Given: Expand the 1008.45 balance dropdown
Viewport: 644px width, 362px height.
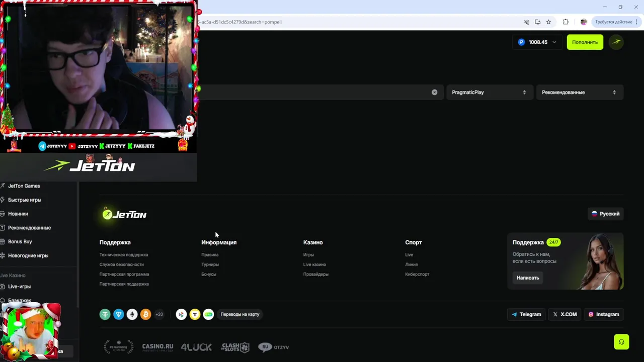Looking at the screenshot, I should point(537,42).
